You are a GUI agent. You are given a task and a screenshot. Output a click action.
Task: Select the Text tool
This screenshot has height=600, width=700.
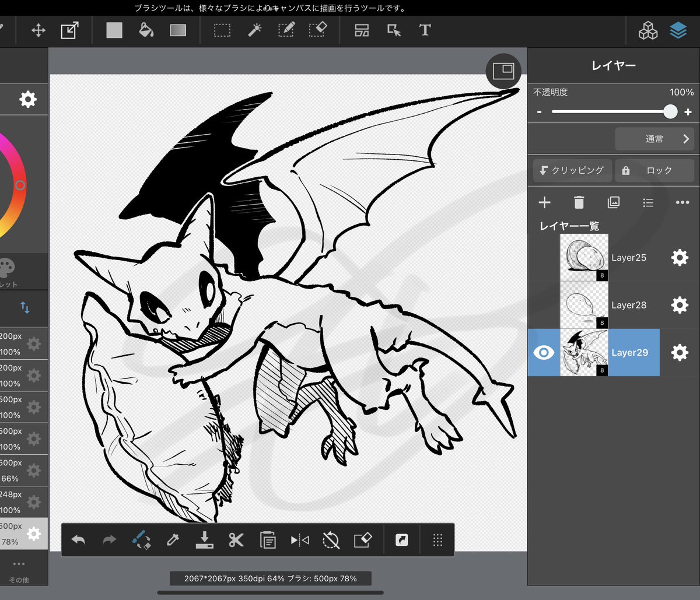pyautogui.click(x=425, y=30)
